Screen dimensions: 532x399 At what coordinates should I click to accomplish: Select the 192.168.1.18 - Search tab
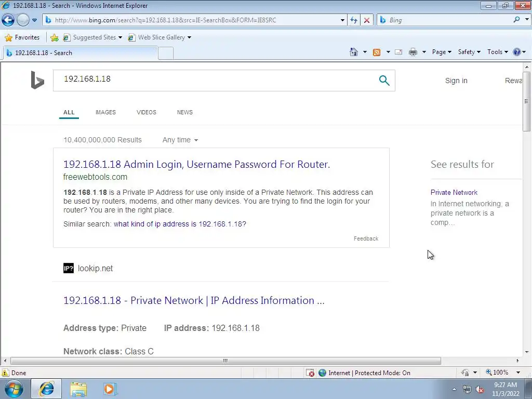point(80,53)
